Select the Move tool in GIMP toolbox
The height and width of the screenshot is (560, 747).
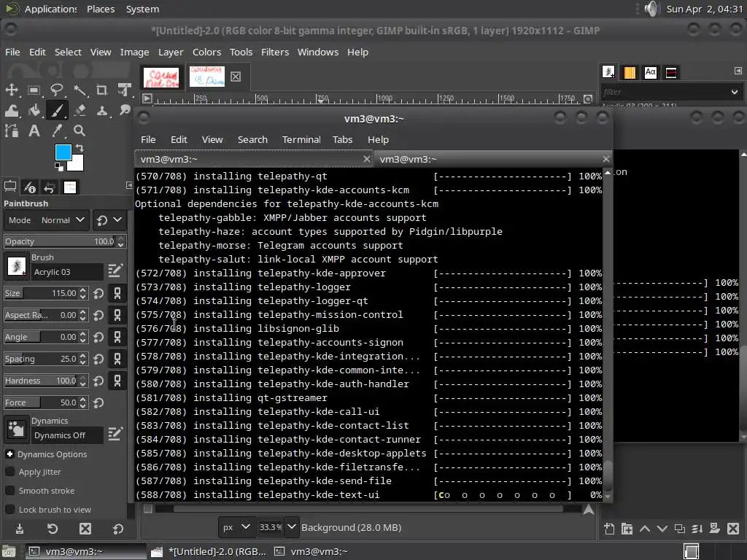click(12, 90)
